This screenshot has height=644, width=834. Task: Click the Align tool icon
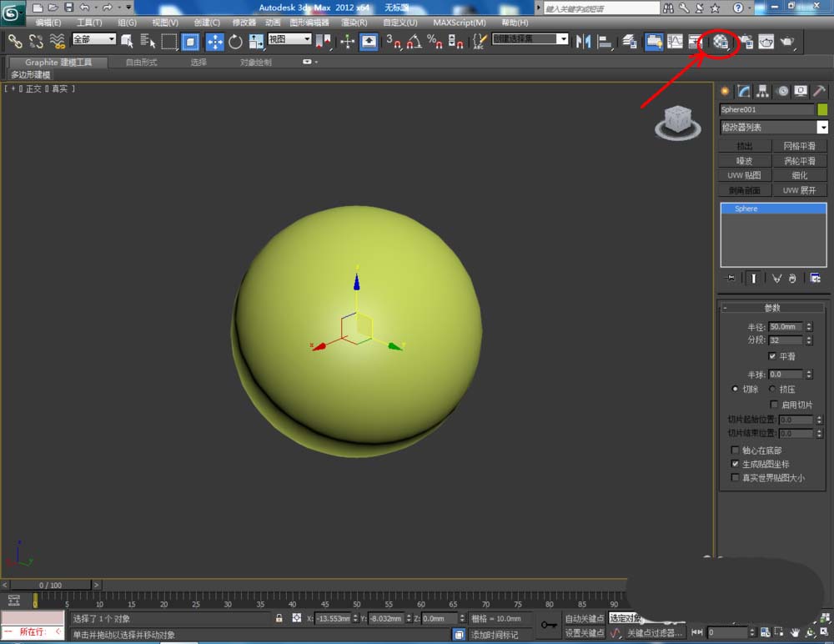(x=604, y=41)
